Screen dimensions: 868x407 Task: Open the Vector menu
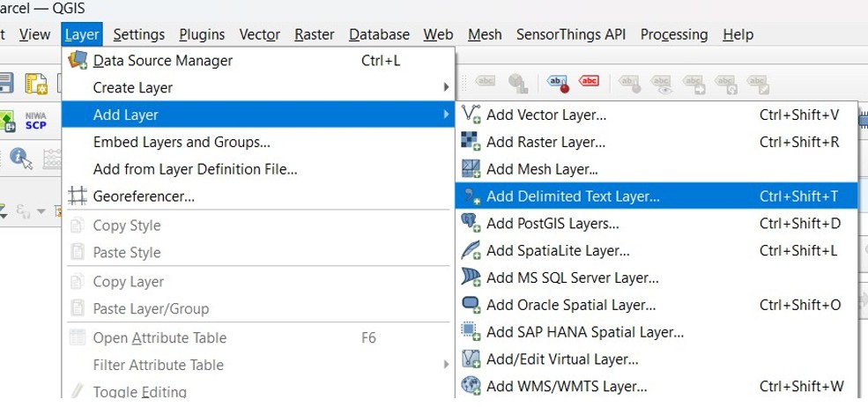[x=260, y=34]
